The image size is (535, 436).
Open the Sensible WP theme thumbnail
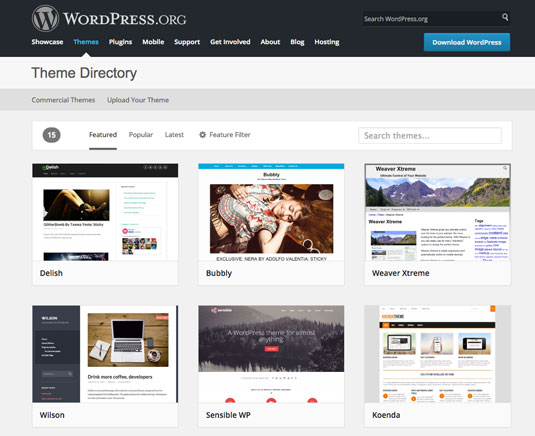271,354
